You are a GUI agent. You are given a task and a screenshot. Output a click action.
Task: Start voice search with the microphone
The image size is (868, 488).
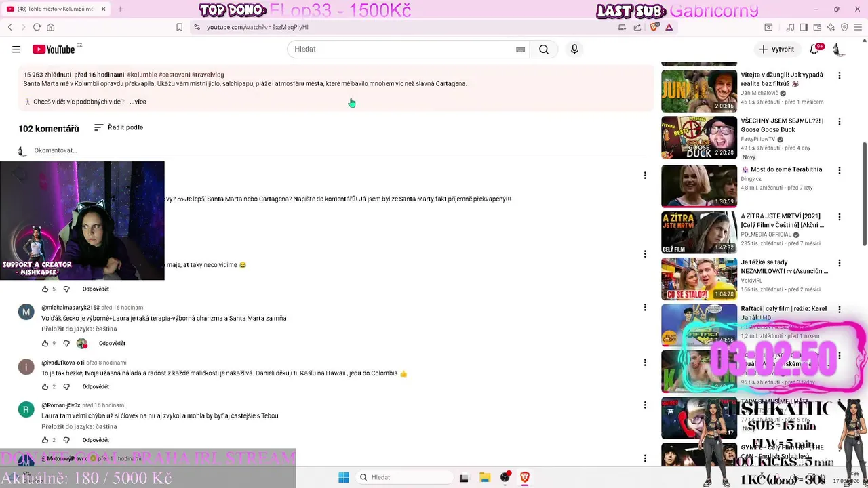tap(574, 49)
